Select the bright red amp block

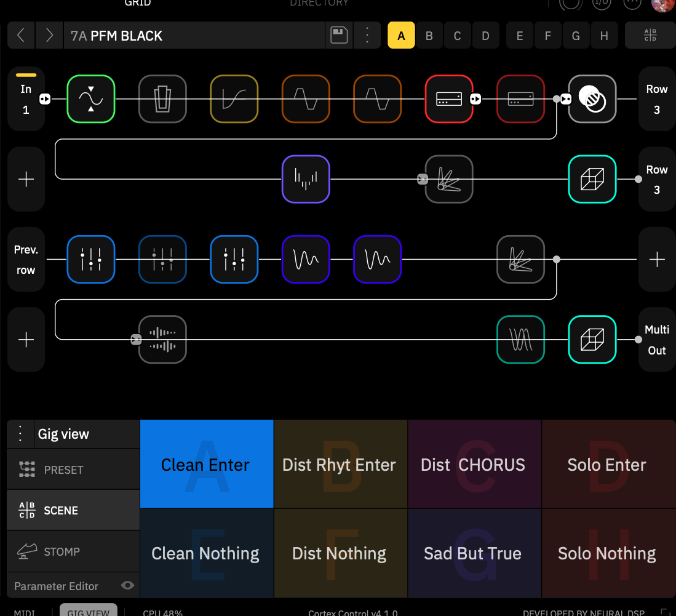click(449, 99)
